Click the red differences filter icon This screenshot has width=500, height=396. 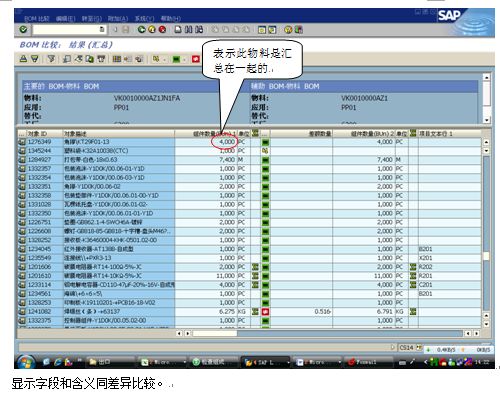coord(196,59)
